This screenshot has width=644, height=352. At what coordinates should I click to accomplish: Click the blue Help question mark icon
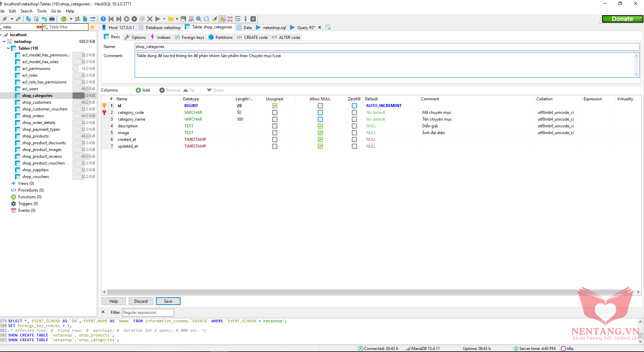[x=103, y=19]
